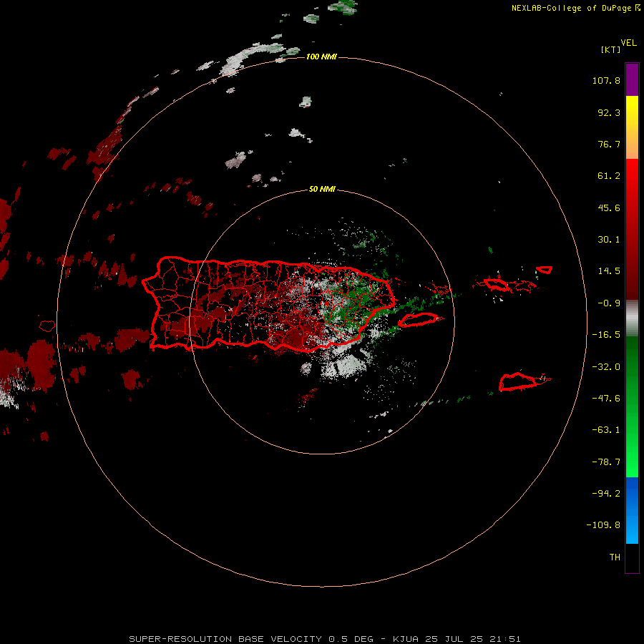Click the 45.6 value on the velocity scale
This screenshot has width=644, height=644.
pos(609,208)
